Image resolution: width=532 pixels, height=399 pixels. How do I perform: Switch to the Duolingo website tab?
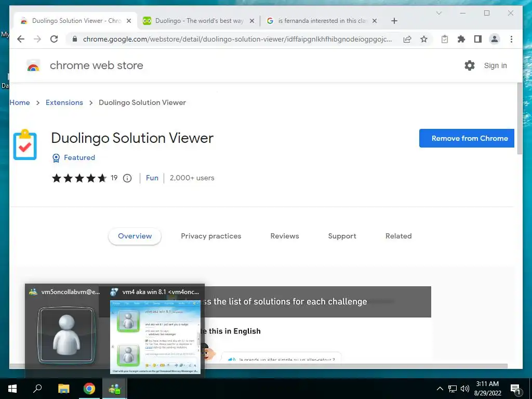coord(199,21)
